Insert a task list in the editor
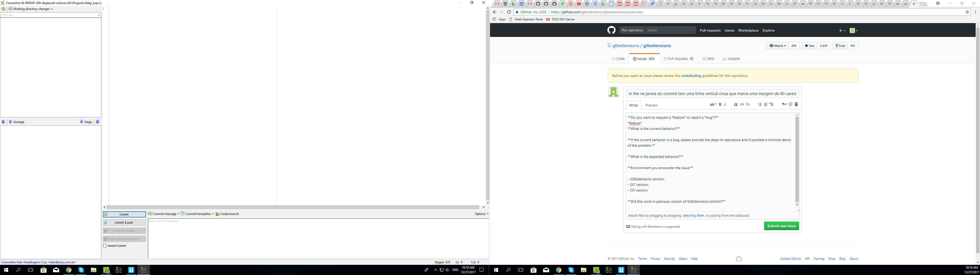Image resolution: width=980 pixels, height=275 pixels. coord(771,104)
